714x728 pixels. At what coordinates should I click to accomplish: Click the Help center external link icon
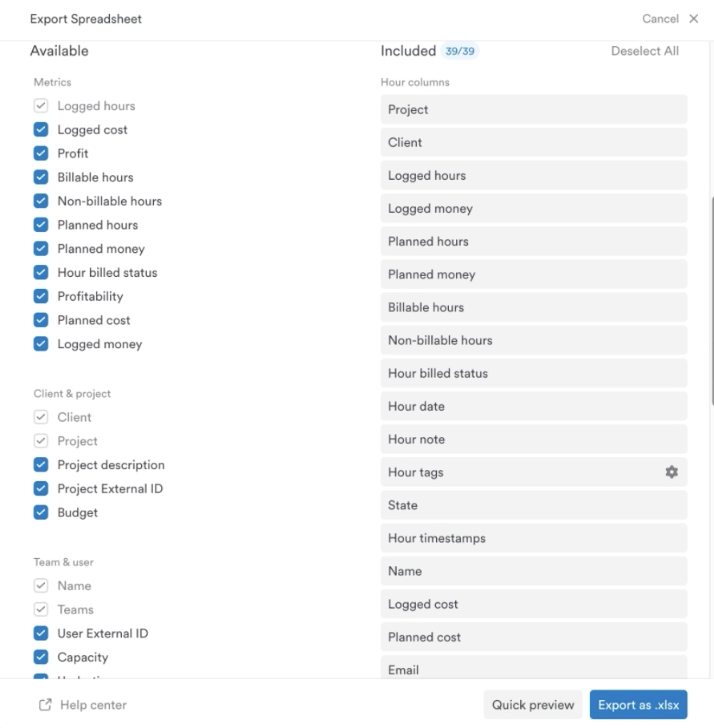pos(45,705)
